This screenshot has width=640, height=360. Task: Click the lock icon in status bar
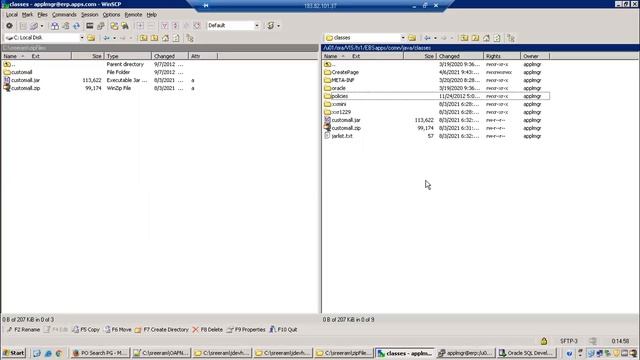[x=544, y=341]
